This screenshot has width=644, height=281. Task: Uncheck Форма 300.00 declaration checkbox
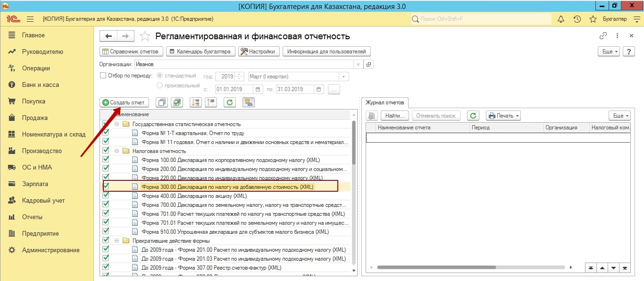coord(106,187)
